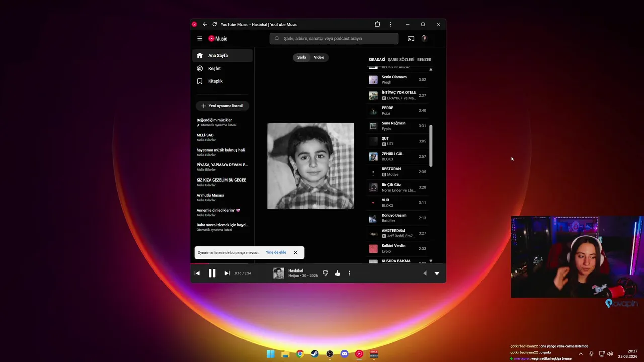
Task: Select the BENZER tab
Action: pyautogui.click(x=424, y=59)
